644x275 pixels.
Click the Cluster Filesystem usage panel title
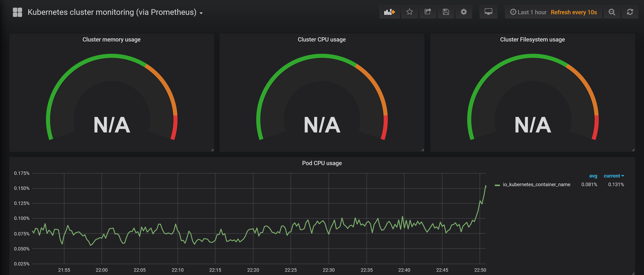[532, 40]
